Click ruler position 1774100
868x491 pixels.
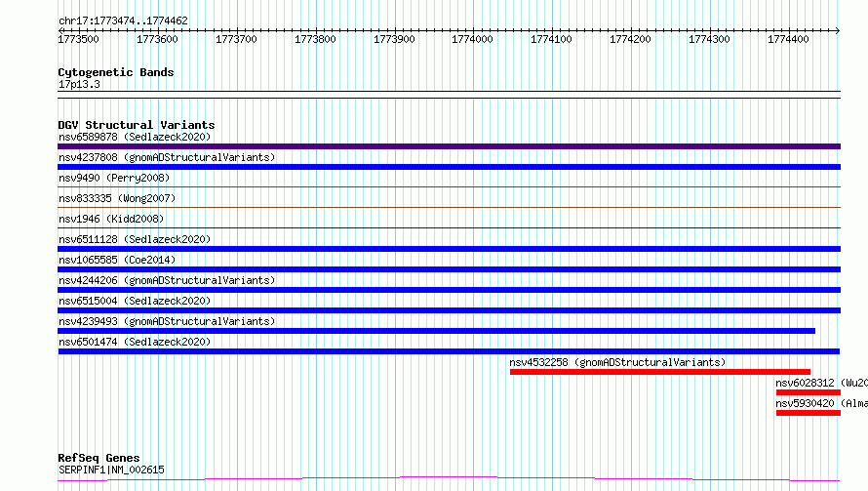pos(551,39)
